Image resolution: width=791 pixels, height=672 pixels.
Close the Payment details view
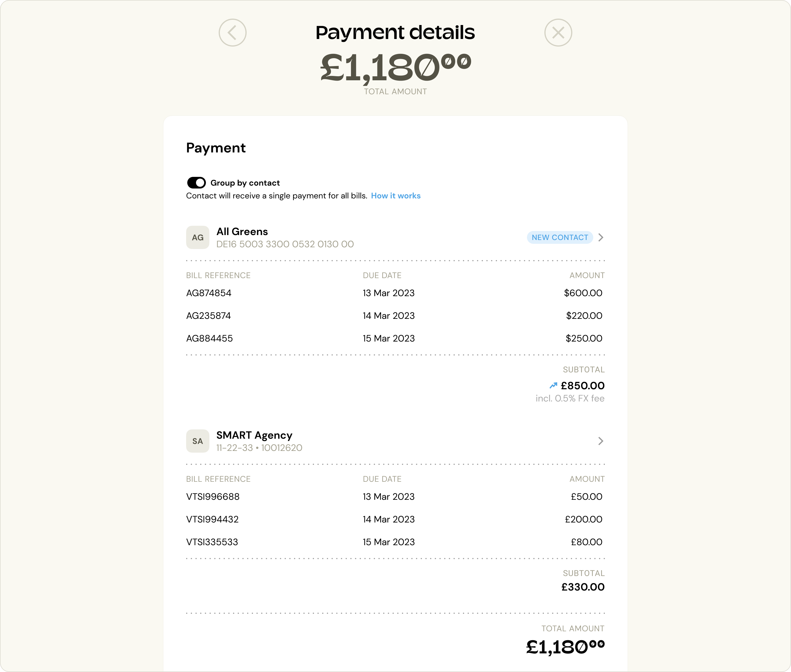point(558,33)
